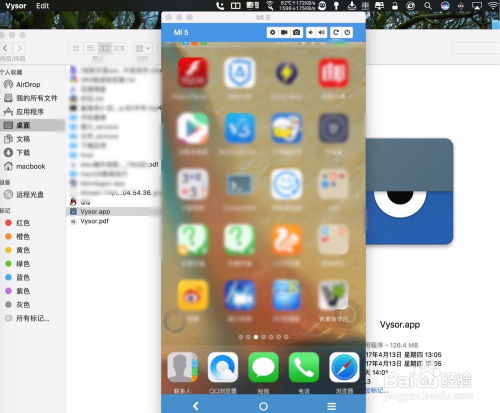This screenshot has height=413, width=500.
Task: Lower device volume in Vysor toolbar
Action: tap(311, 32)
